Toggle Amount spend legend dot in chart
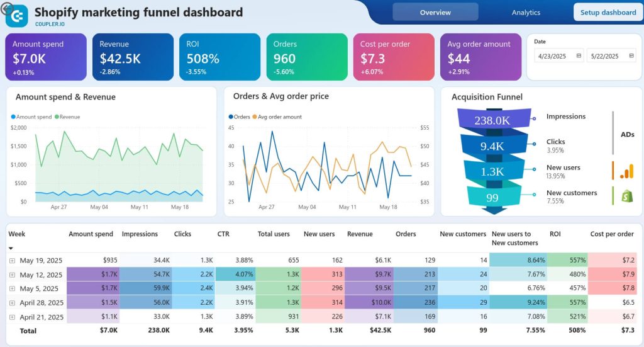Screen dimensions: 644x347 pos(13,117)
